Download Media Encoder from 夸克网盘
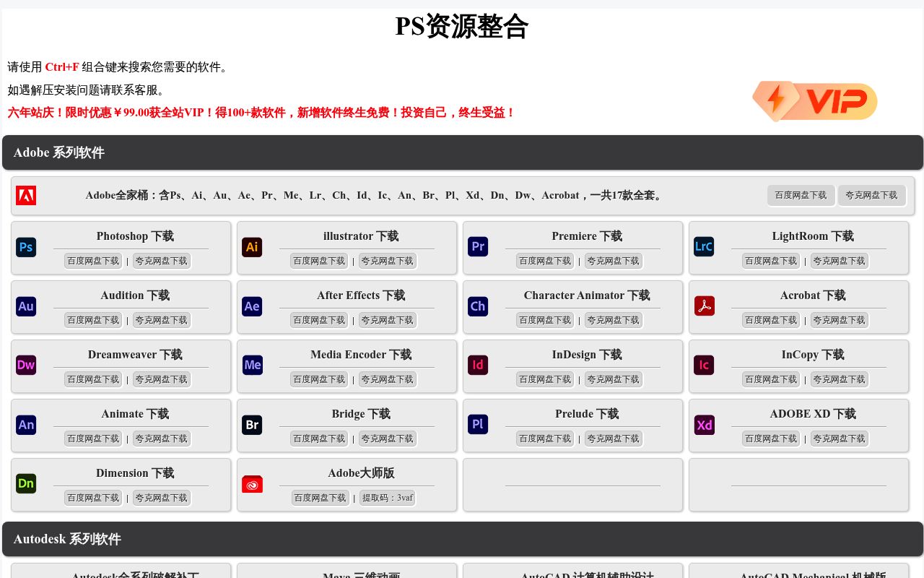The image size is (924, 578). pos(388,379)
